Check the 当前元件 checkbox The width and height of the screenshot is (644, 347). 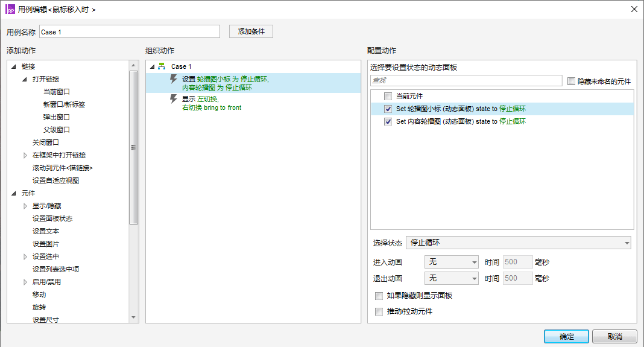[388, 96]
